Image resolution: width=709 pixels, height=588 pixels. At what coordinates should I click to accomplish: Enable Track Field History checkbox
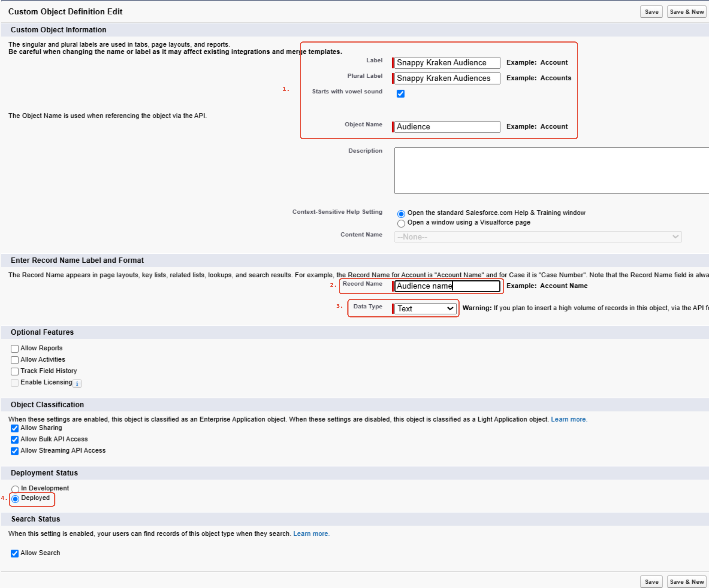coord(14,371)
